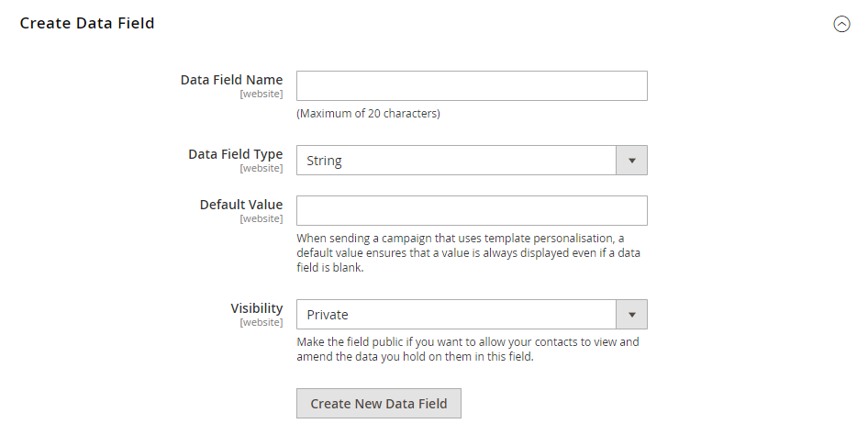The height and width of the screenshot is (446, 868).
Task: Click the make field public help text
Action: point(468,349)
